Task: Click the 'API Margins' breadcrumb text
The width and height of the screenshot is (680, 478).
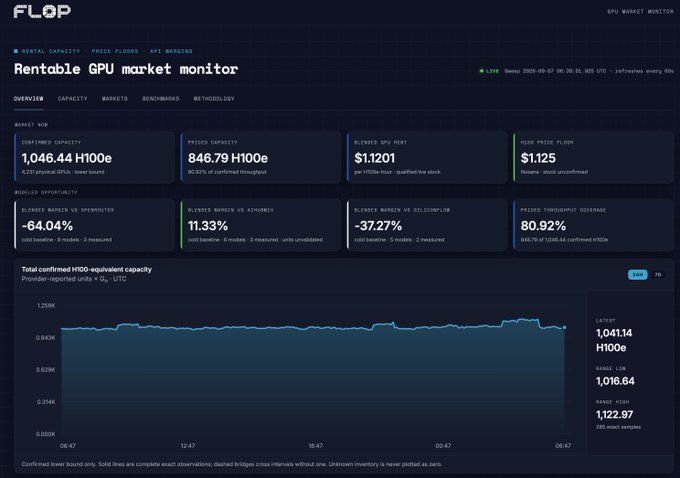Action: (x=171, y=51)
